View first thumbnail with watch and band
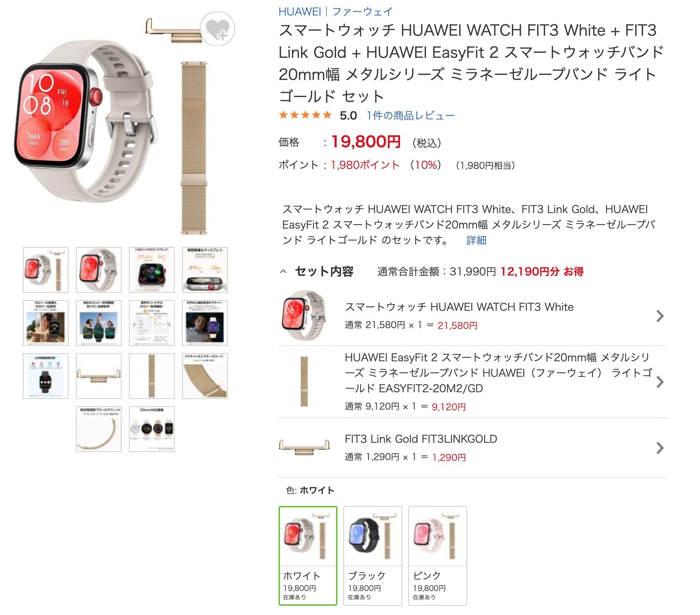 [x=46, y=270]
